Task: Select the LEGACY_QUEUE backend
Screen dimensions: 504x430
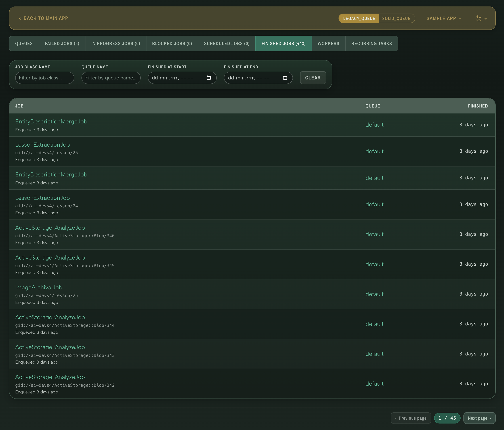Action: 359,18
